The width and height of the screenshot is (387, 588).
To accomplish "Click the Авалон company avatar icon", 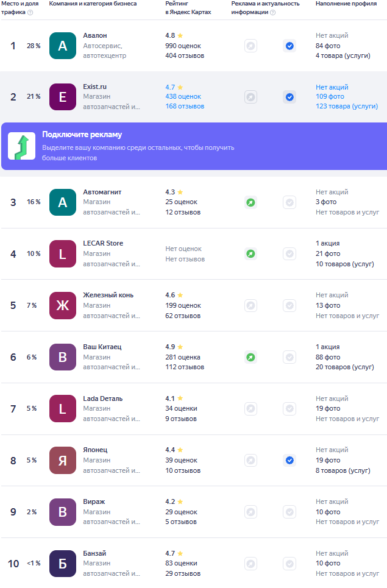I will click(x=62, y=46).
